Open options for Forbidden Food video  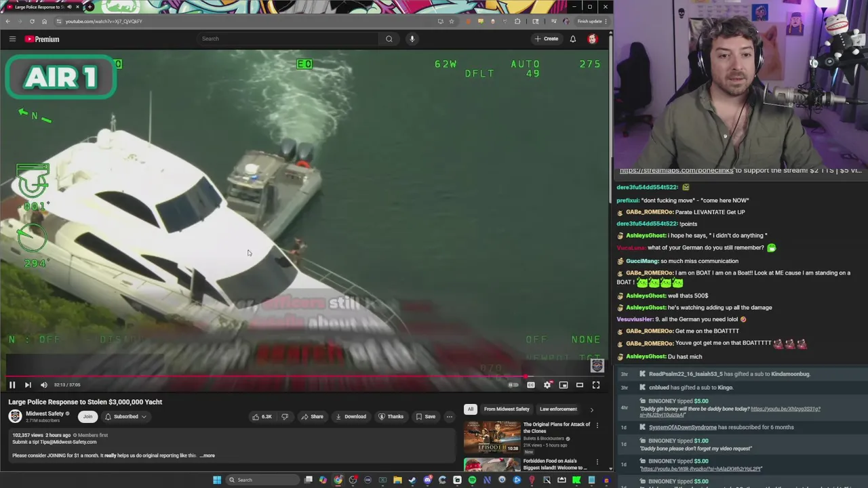tap(597, 462)
